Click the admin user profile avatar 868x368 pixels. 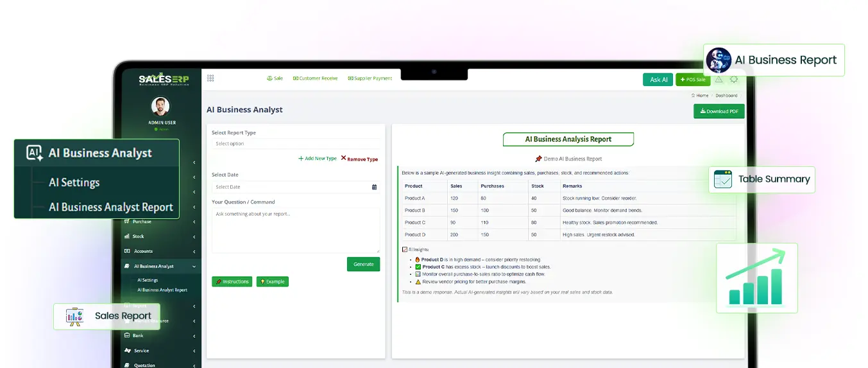(x=160, y=107)
